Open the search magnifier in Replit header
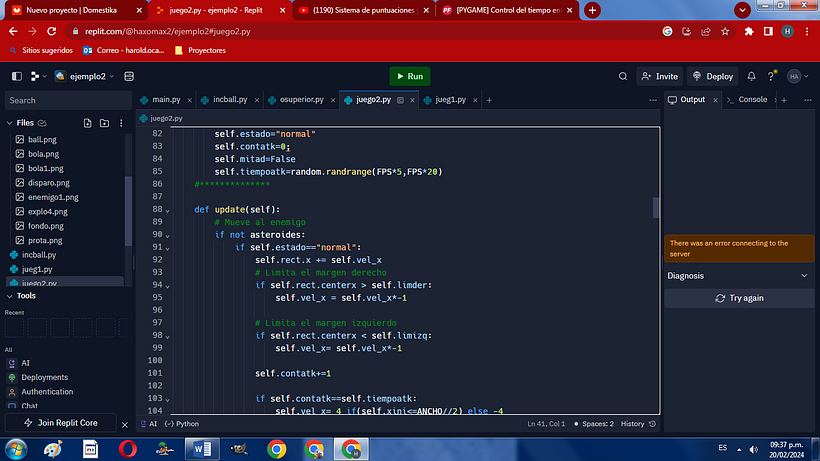Screen dimensions: 820x461 pos(622,76)
